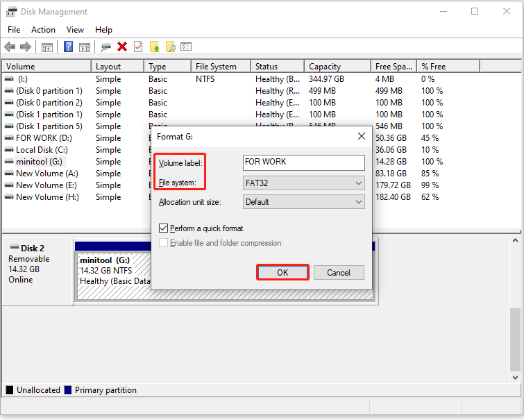
Task: Click the Disk 2 Removable label panel
Action: 37,271
